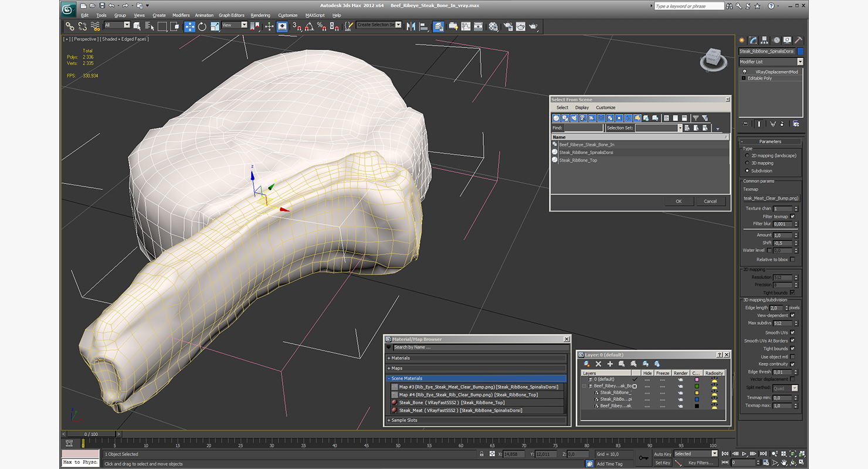This screenshot has height=469, width=868.
Task: Open the Graph Editors menu
Action: 232,15
